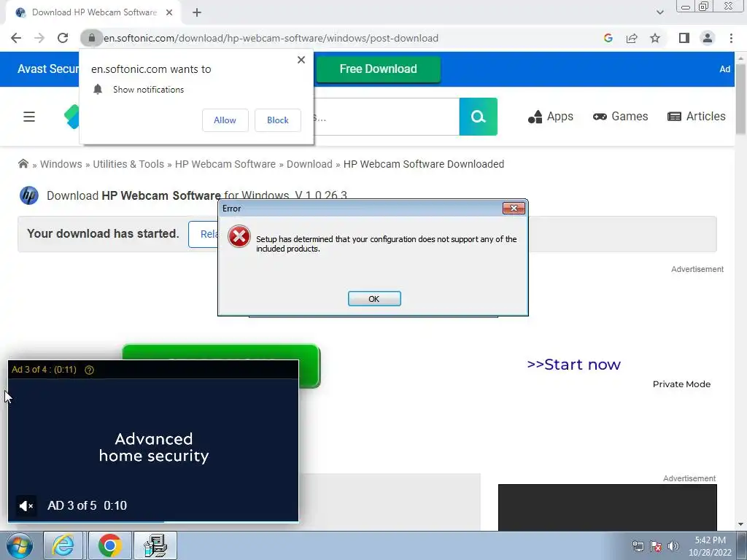The image size is (747, 560).
Task: Click the video ad progress bar
Action: [x=153, y=521]
